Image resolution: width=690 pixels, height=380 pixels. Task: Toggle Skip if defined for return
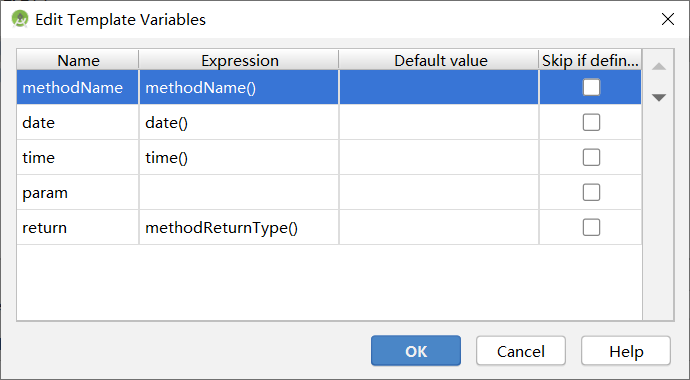tap(591, 227)
